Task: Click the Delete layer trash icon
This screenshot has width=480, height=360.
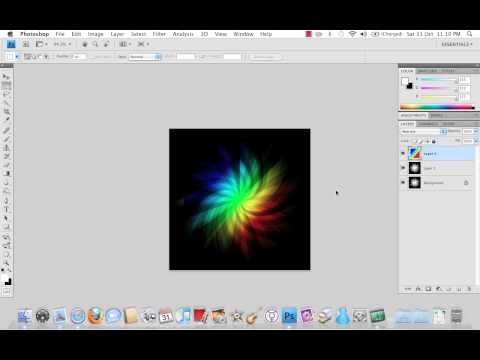Action: tap(469, 289)
